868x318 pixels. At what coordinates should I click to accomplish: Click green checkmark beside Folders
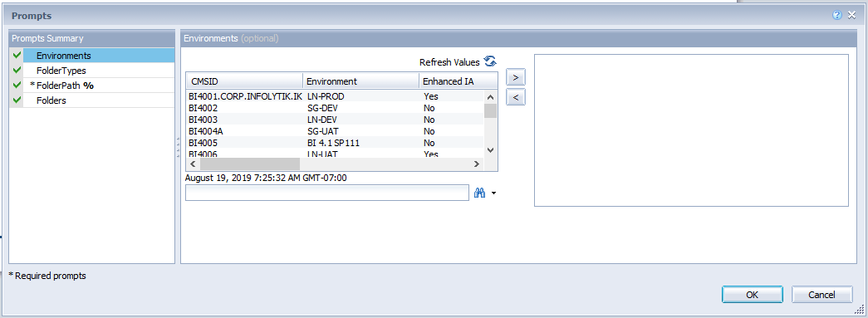coord(17,100)
